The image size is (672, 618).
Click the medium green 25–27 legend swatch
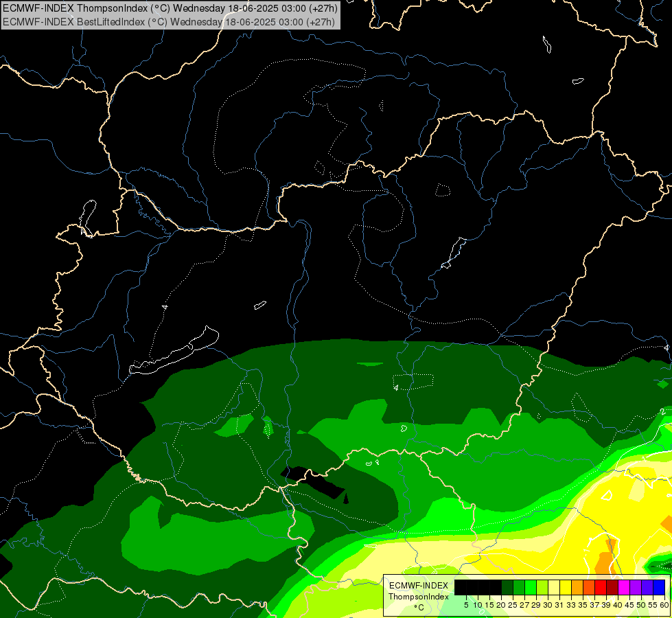(518, 588)
